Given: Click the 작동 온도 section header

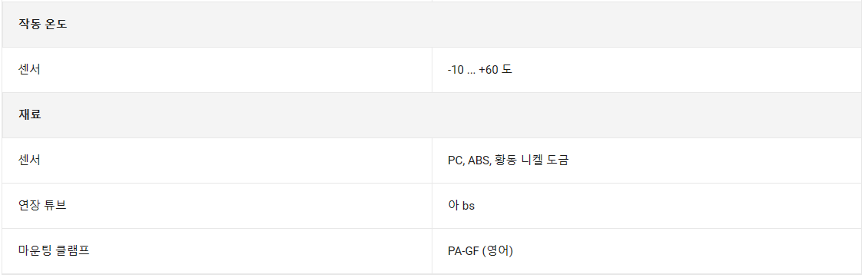Looking at the screenshot, I should click(42, 25).
